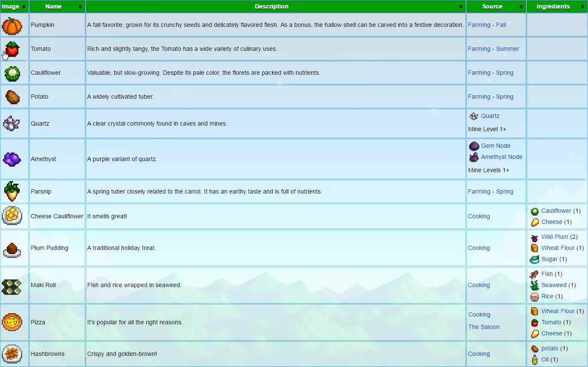Click the text 'Fish and rice wrapped in seaweed.'
The width and height of the screenshot is (588, 367).
coord(134,285)
